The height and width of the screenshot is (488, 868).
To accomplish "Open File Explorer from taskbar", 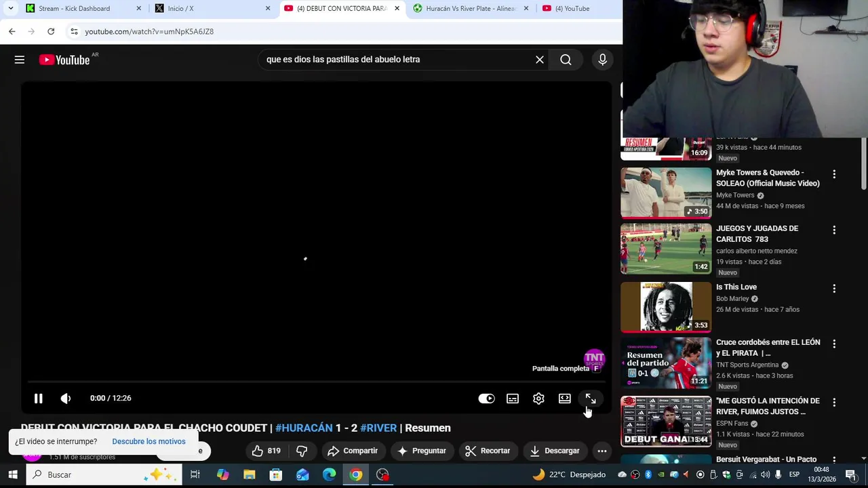I will pyautogui.click(x=249, y=474).
